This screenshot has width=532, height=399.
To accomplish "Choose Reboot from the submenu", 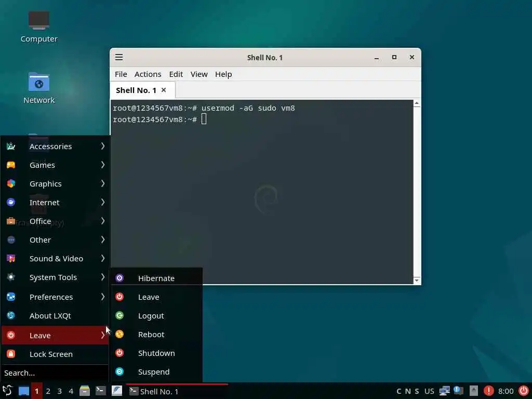I will coord(157,334).
